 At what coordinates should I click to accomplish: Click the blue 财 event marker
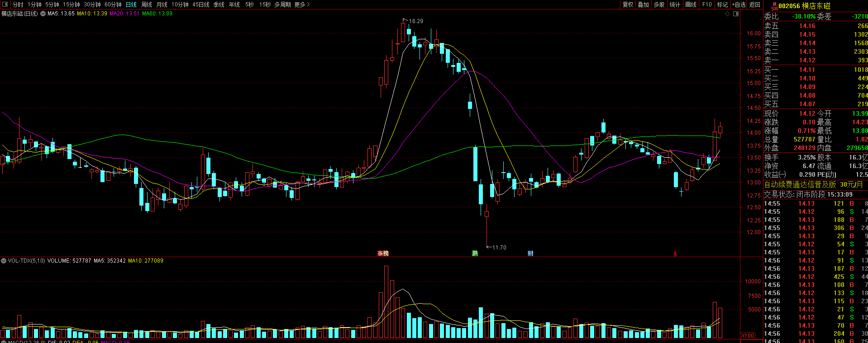pos(530,254)
